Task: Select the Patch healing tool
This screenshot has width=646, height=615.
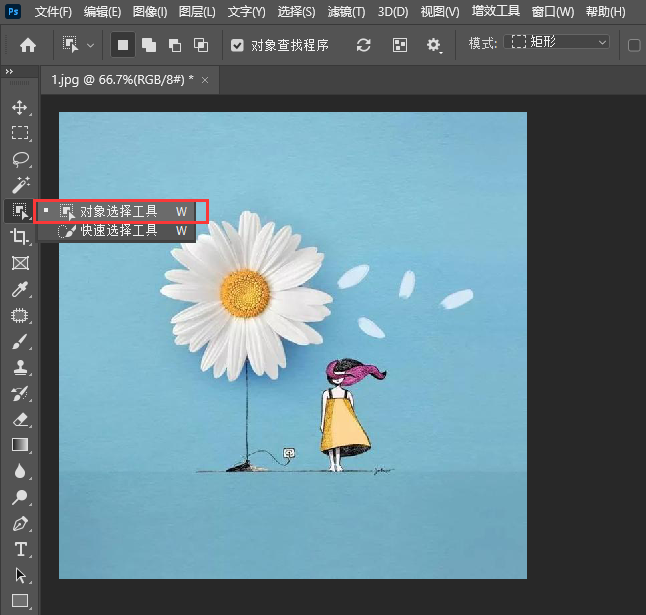Action: coord(20,315)
